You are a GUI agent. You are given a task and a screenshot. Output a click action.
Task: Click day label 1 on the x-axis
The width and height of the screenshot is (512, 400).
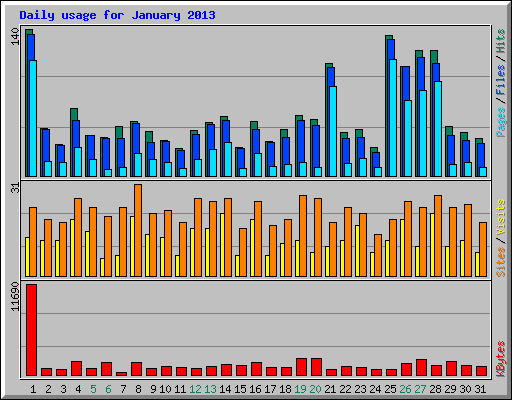tap(33, 389)
